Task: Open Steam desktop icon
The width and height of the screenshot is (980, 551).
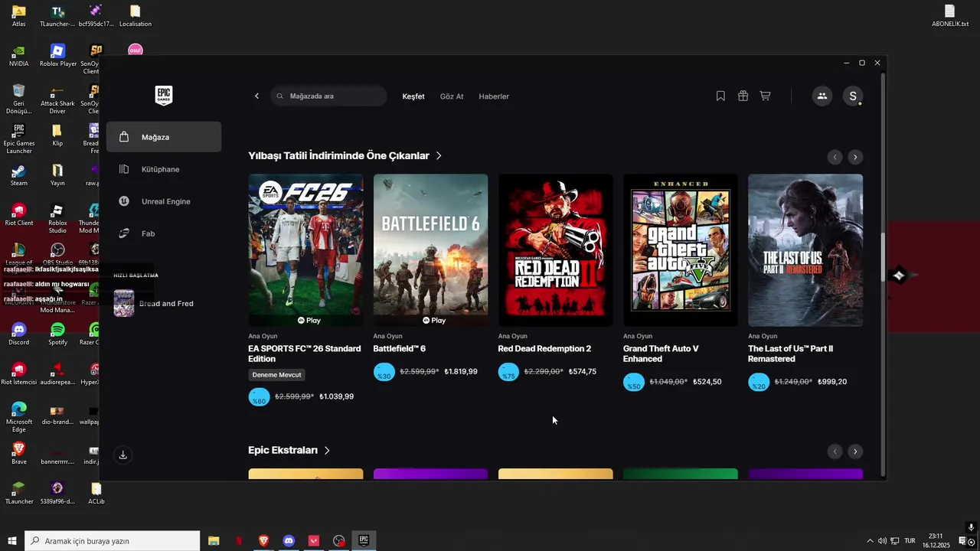Action: 19,174
